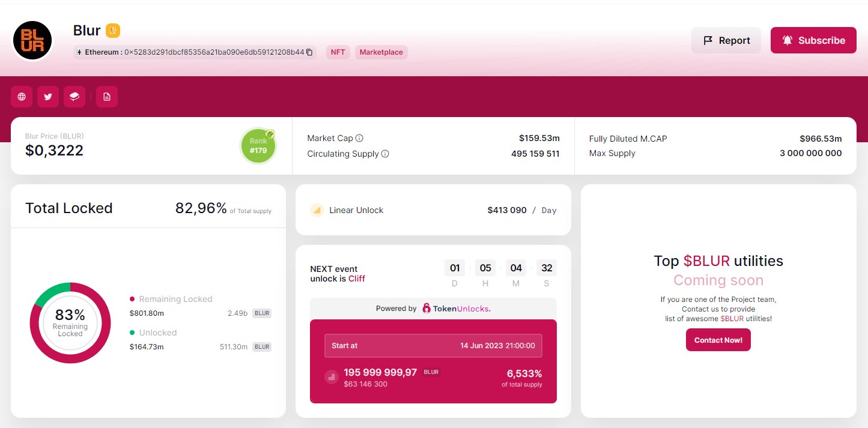
Task: Click the Remaining Locked legend red dot
Action: pyautogui.click(x=132, y=299)
